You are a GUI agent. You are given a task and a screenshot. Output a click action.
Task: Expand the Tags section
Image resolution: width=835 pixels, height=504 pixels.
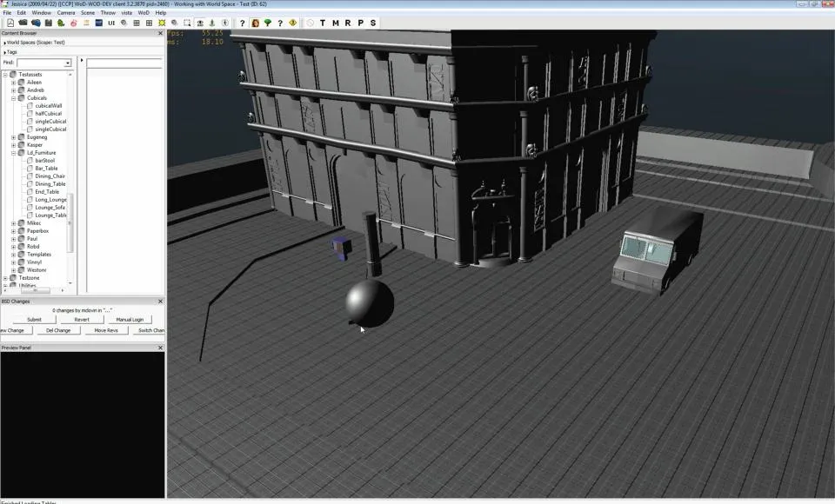[x=4, y=51]
